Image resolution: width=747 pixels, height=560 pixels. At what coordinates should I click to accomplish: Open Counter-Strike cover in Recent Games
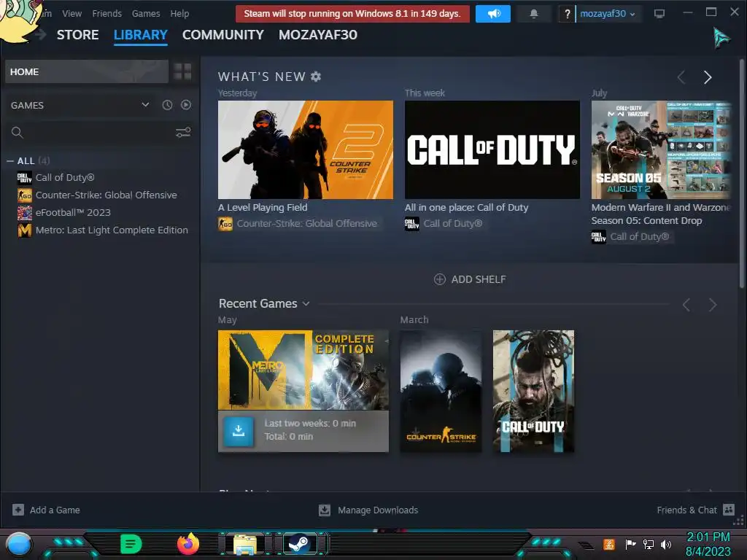pos(441,391)
